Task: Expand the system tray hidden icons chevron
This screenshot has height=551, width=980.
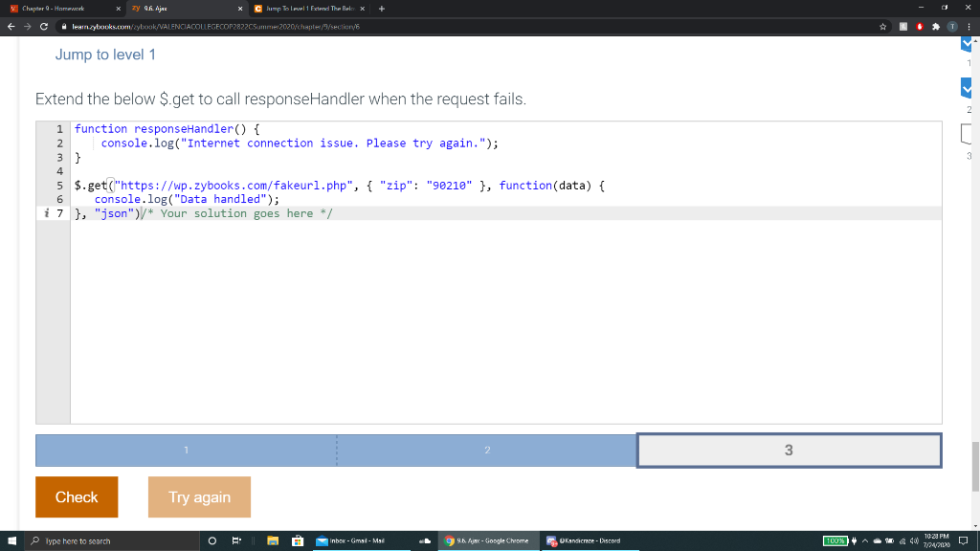Action: 865,540
